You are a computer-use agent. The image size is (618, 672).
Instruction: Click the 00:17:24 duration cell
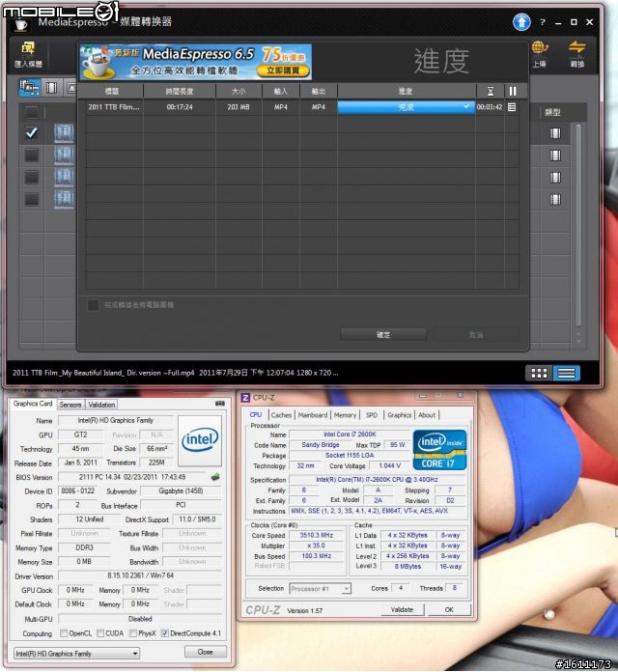coord(180,107)
